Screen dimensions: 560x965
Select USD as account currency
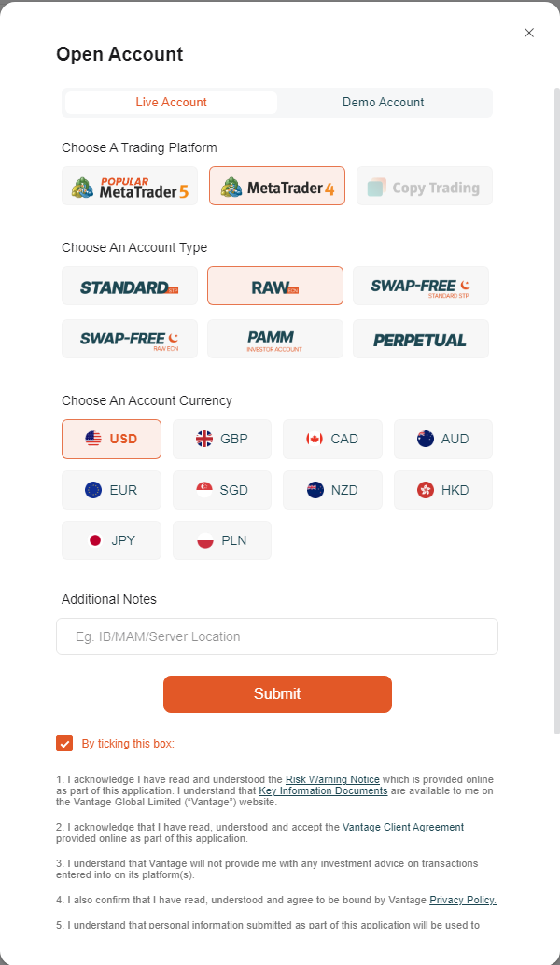(x=112, y=439)
